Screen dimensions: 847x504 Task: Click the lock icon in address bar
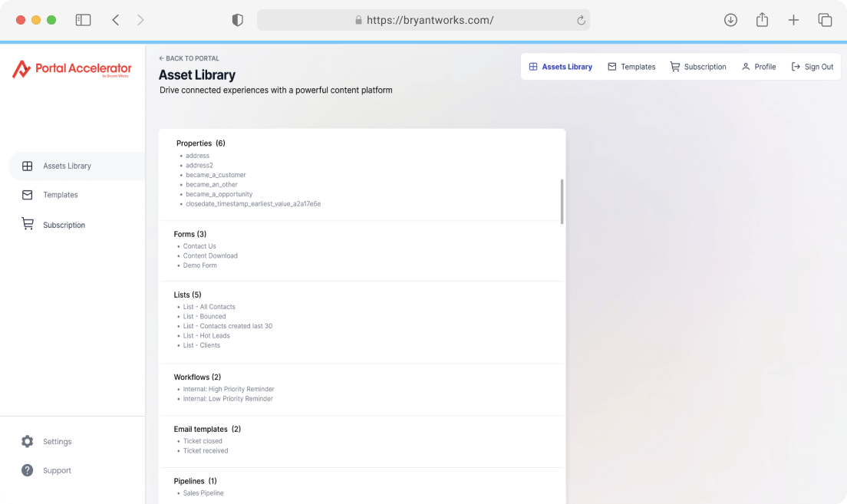tap(358, 20)
